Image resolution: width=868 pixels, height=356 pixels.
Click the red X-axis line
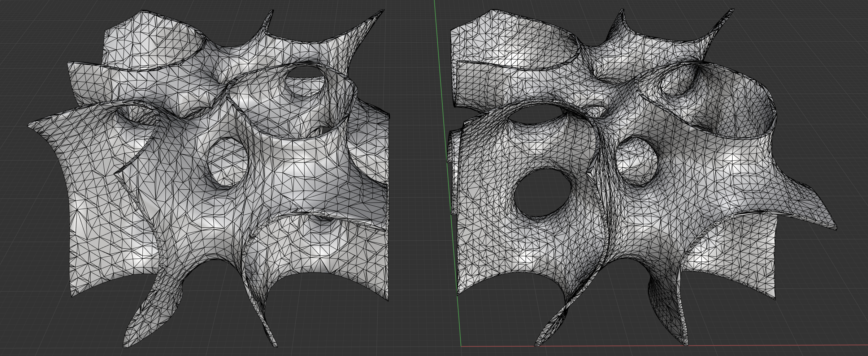click(758, 346)
